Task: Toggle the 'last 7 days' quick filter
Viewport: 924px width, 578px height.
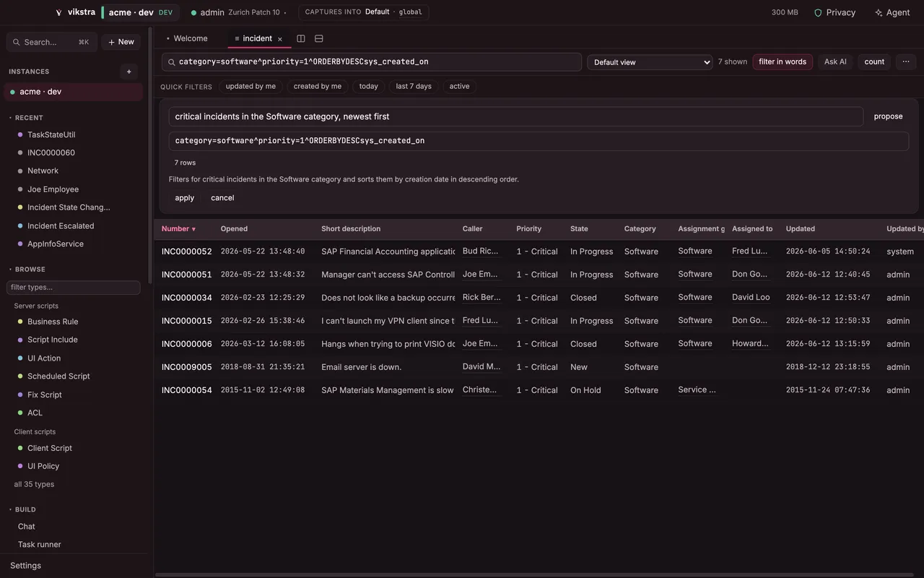Action: tap(414, 87)
